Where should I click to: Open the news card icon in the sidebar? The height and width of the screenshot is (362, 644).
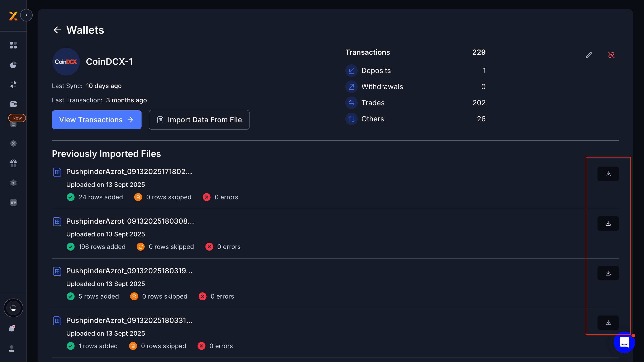13,202
